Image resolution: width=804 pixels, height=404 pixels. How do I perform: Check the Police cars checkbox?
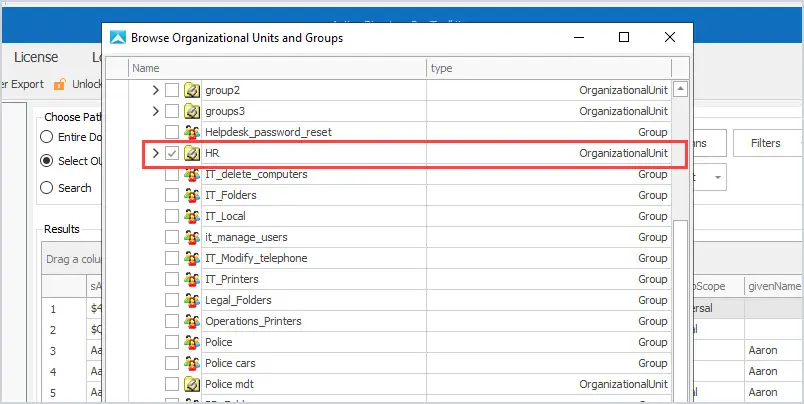point(172,363)
